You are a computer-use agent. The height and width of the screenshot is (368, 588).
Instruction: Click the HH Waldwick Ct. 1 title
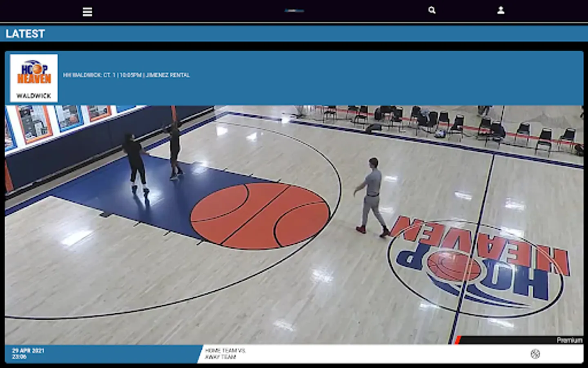126,75
